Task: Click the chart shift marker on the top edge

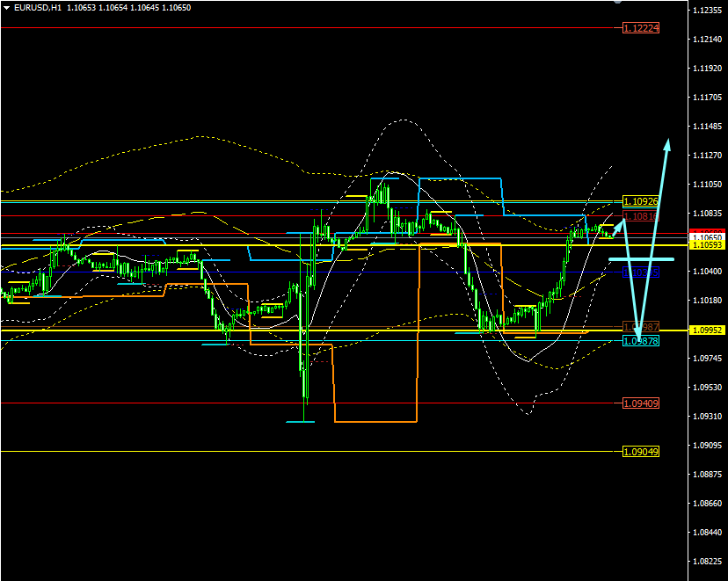Action: pyautogui.click(x=618, y=2)
